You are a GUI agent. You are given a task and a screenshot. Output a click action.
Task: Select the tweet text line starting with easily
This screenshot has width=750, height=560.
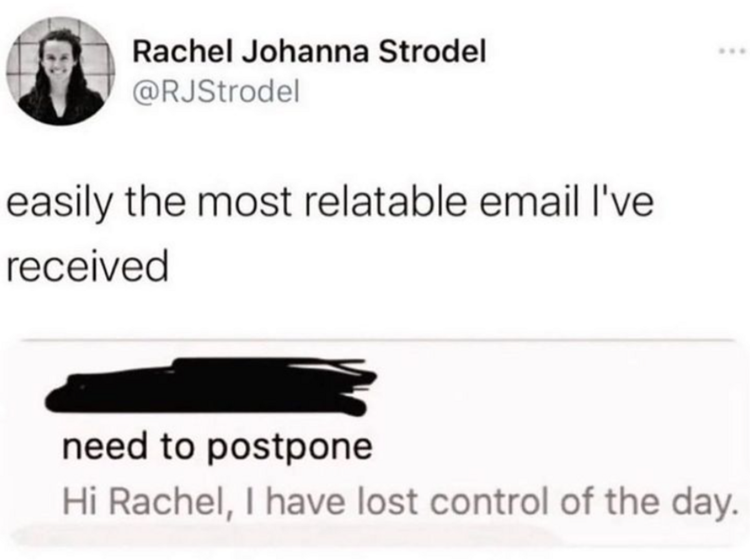pyautogui.click(x=330, y=206)
